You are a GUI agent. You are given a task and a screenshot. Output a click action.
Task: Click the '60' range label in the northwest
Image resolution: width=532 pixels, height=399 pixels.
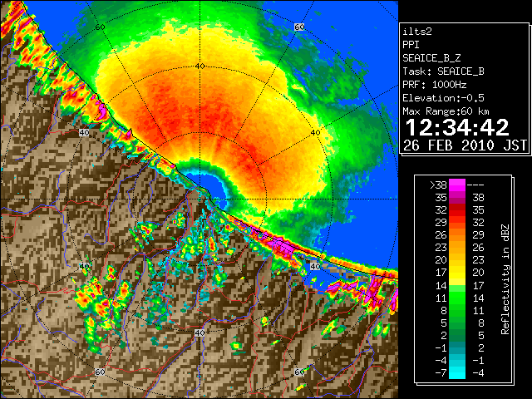100,27
